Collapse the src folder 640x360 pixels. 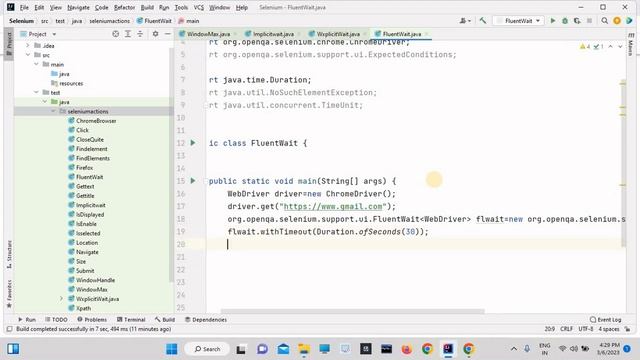click(27, 55)
